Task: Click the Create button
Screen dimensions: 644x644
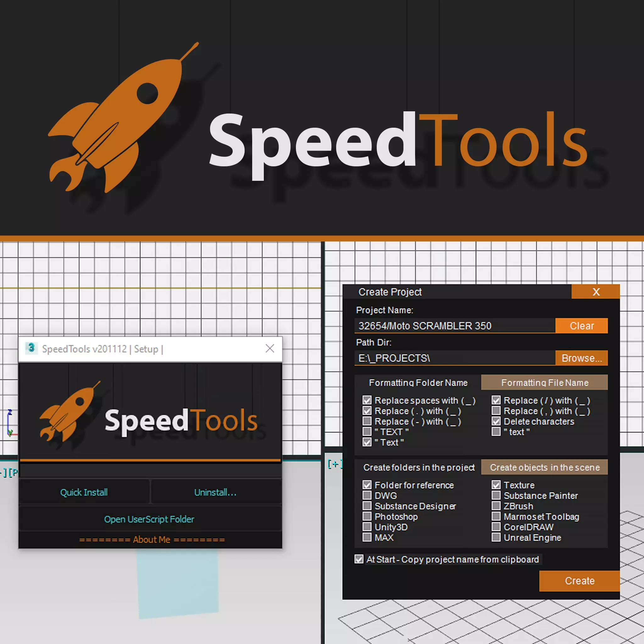Action: click(579, 581)
